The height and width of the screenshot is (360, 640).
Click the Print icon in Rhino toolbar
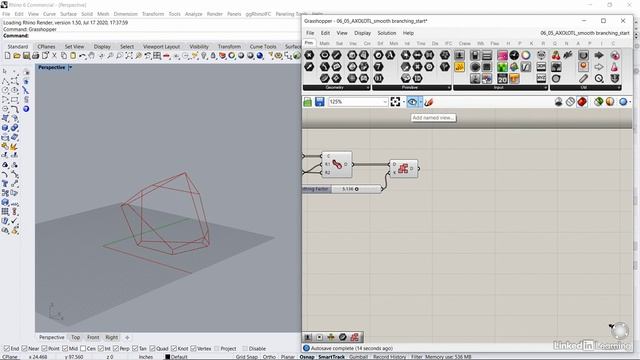click(x=36, y=56)
